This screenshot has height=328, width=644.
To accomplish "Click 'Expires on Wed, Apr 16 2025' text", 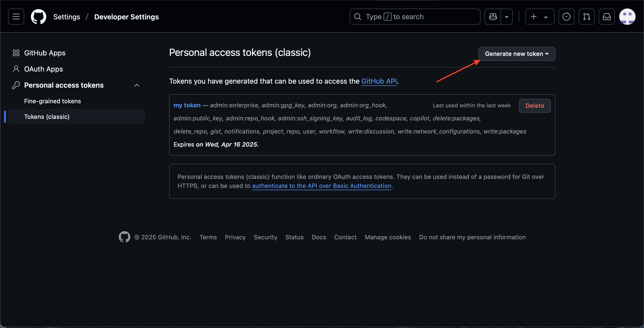I will click(x=216, y=144).
